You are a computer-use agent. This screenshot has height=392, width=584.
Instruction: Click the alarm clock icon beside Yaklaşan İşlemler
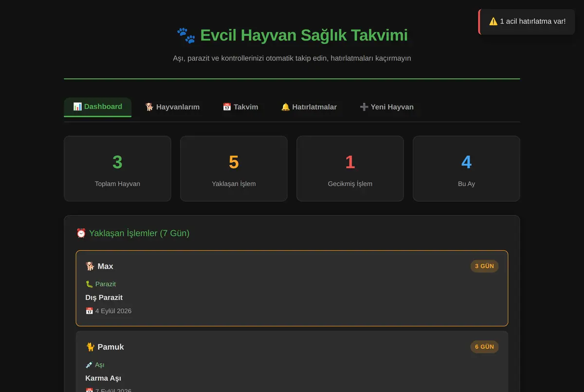(81, 233)
